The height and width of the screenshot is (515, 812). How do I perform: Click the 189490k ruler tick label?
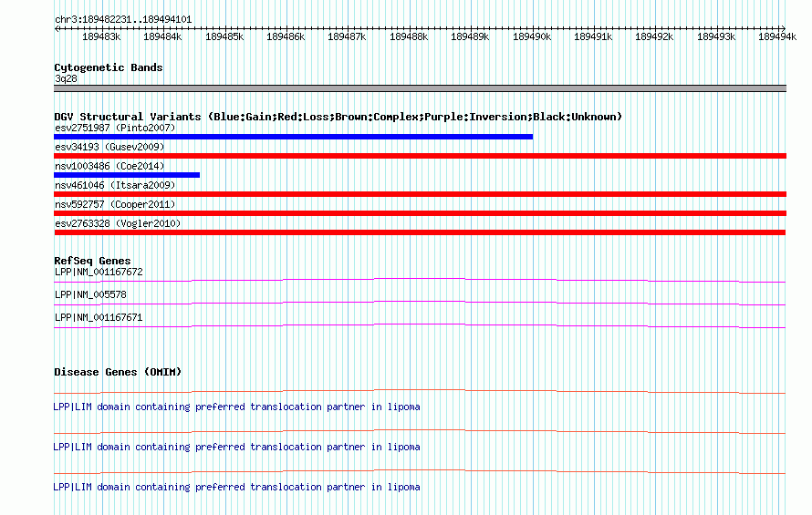[x=532, y=36]
